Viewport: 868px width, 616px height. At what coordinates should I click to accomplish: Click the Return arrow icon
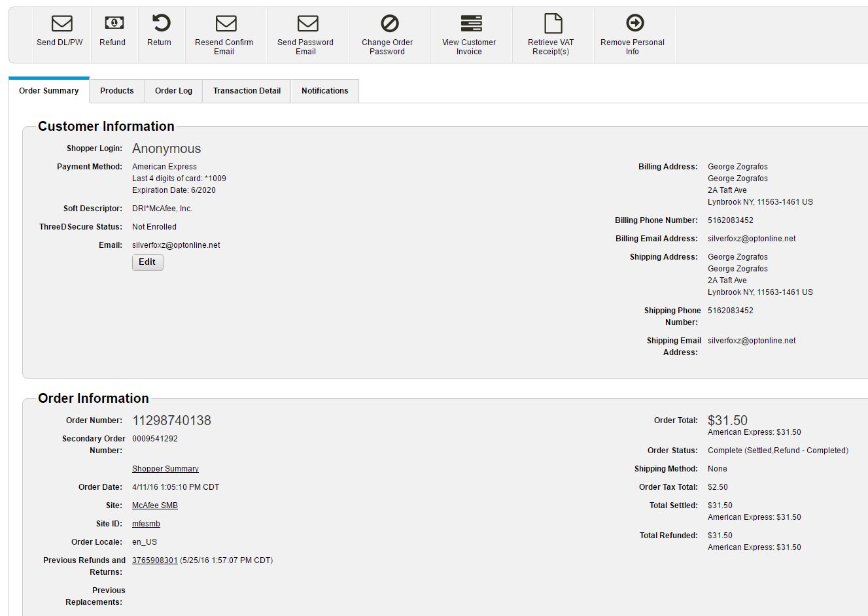coord(161,23)
